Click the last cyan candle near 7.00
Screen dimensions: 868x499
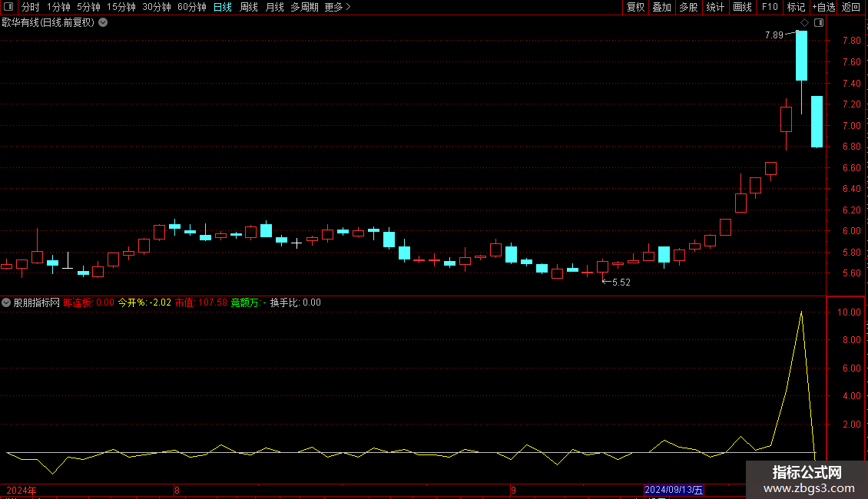pos(817,122)
